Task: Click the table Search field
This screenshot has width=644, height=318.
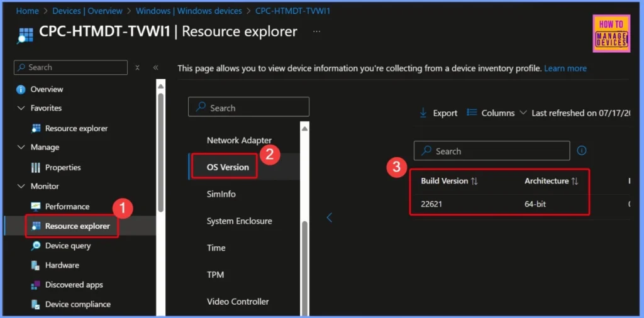Action: pos(492,151)
